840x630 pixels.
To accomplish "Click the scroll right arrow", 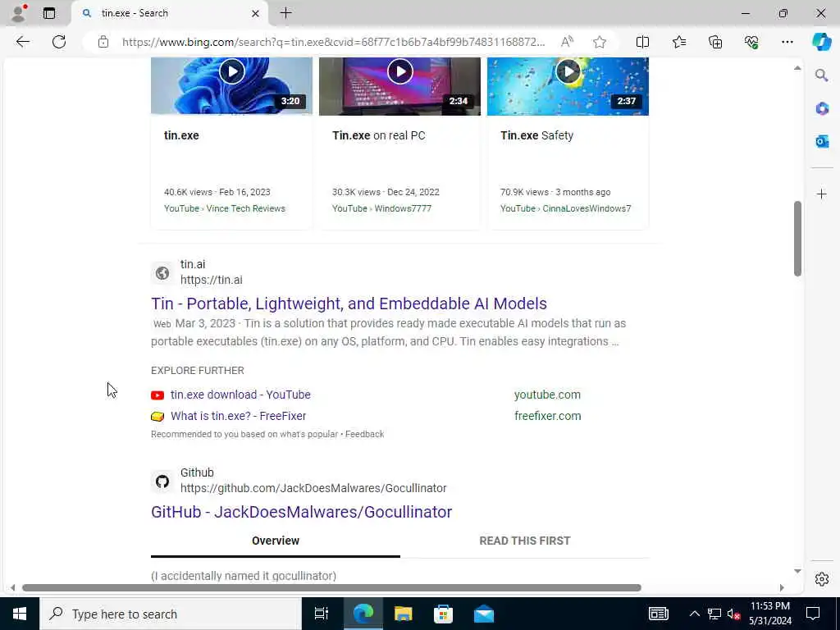I will (x=782, y=587).
